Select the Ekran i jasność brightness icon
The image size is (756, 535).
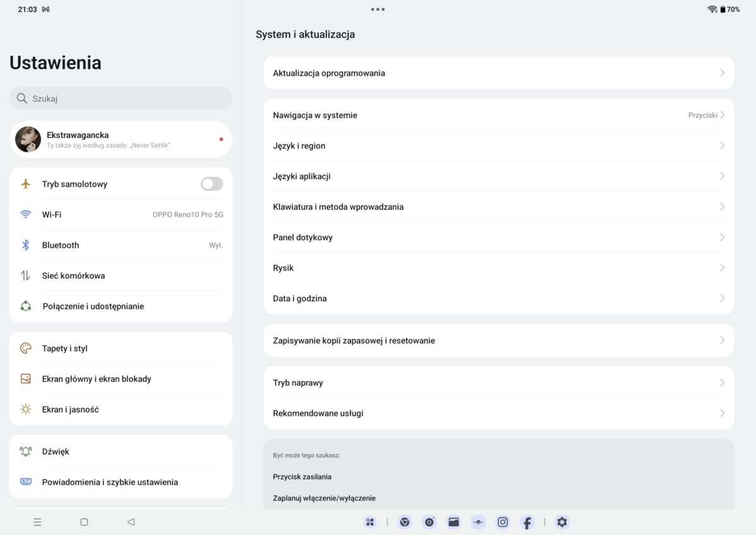pos(25,409)
